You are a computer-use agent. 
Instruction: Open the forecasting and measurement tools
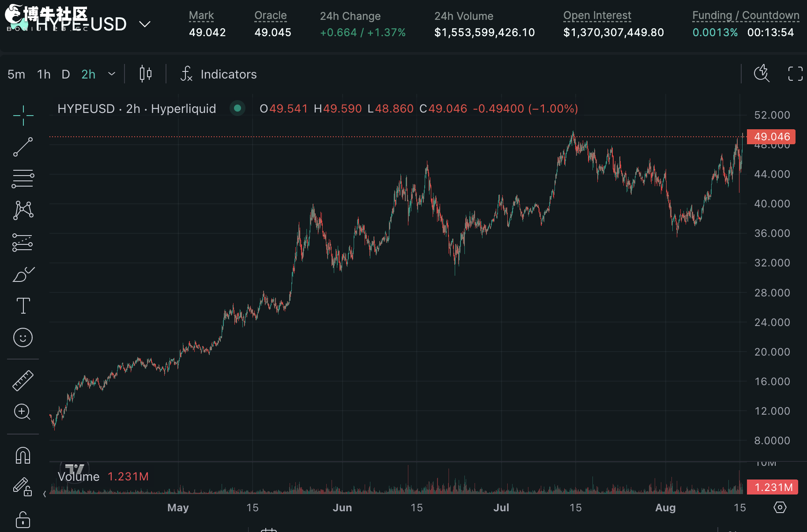23,242
